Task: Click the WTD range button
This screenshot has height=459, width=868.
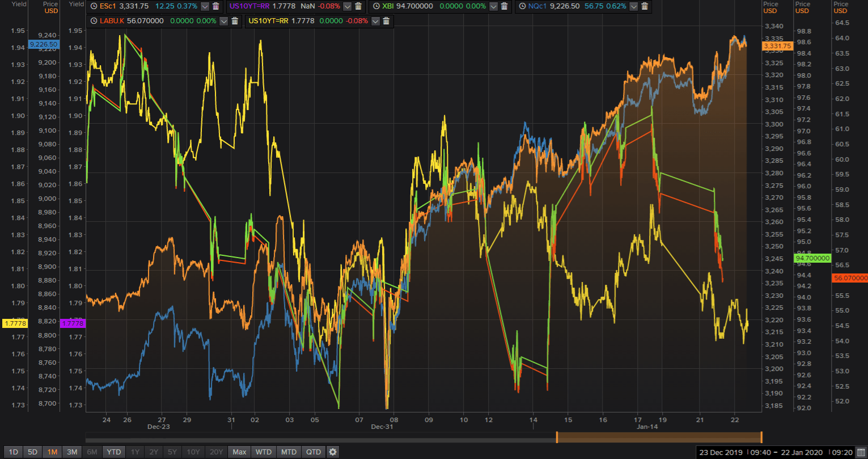Action: click(x=263, y=452)
